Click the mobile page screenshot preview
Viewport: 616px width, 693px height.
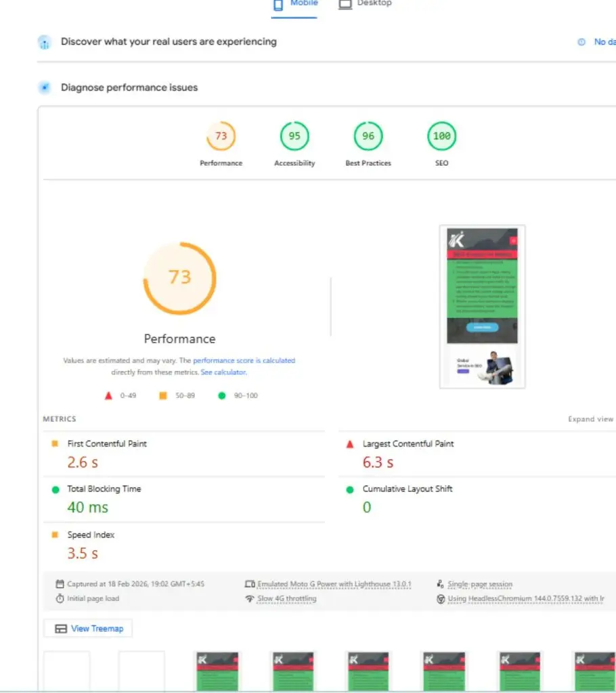[481, 306]
